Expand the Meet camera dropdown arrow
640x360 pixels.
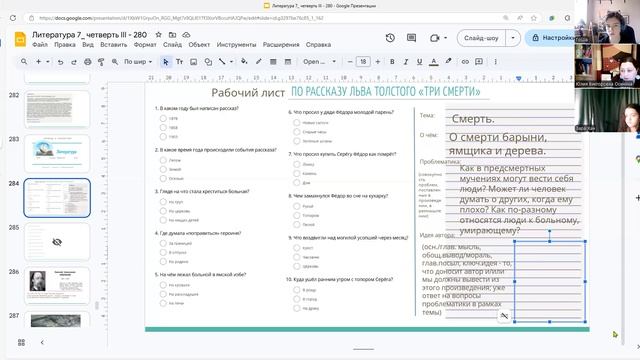click(445, 38)
